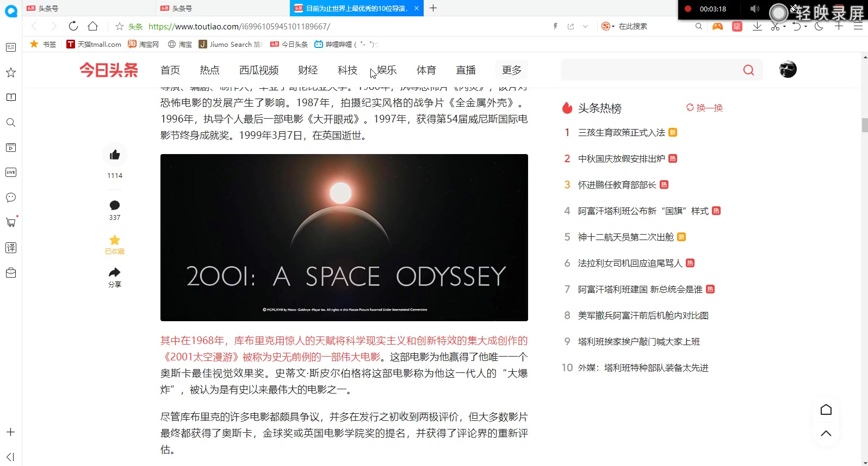Open hot topic 怀进鹏任教育部部长

point(617,185)
